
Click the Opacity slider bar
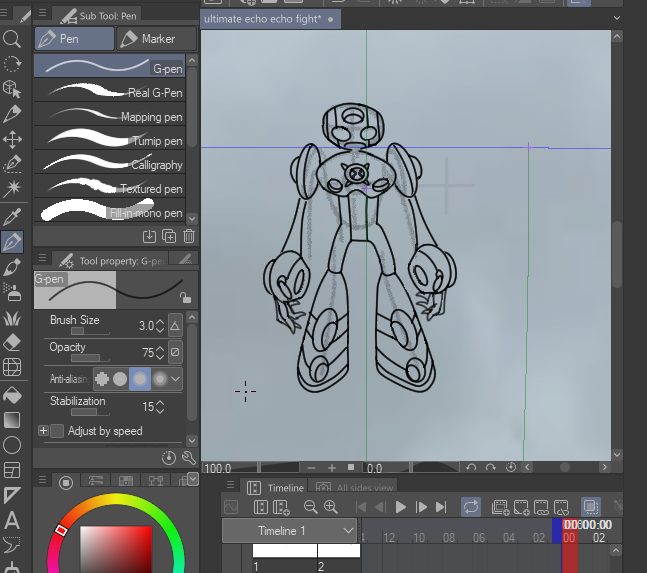coord(90,358)
